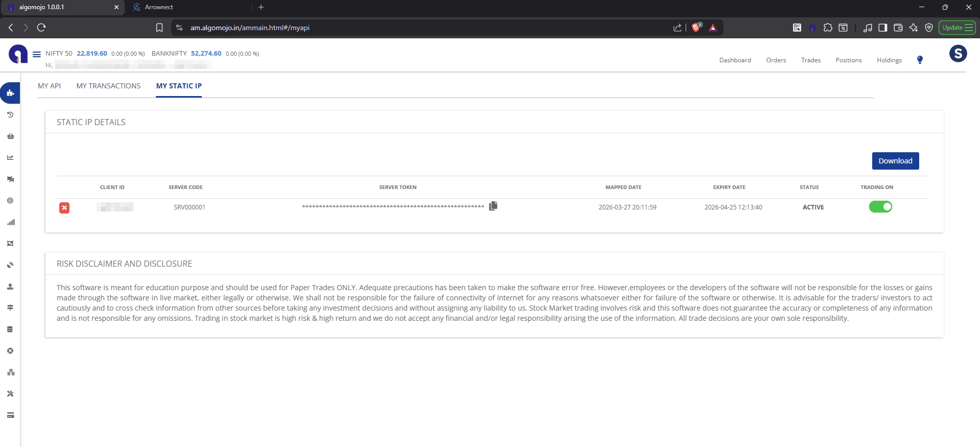The height and width of the screenshot is (447, 980).
Task: Click the Download button
Action: click(x=895, y=161)
